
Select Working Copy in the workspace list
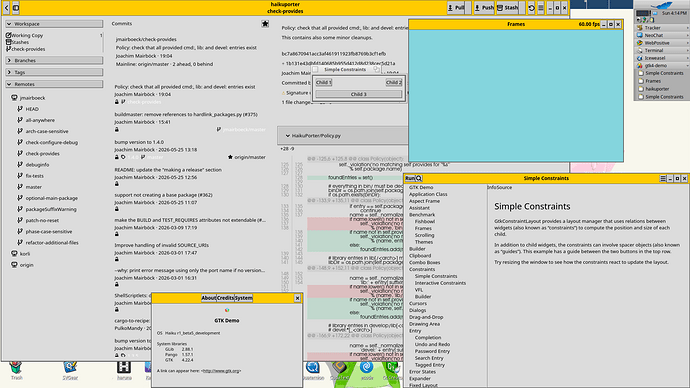(x=54, y=35)
